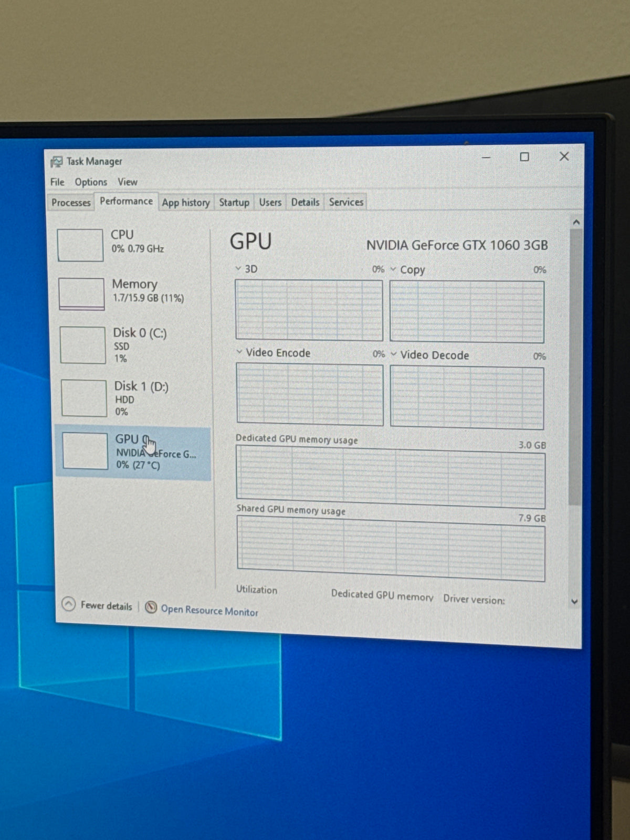Image resolution: width=630 pixels, height=840 pixels.
Task: Maximize the Task Manager window
Action: point(524,157)
